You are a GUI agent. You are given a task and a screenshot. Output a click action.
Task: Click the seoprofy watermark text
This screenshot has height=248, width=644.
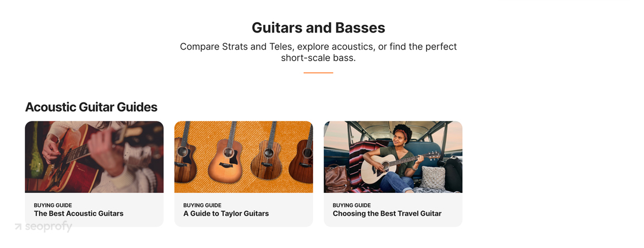click(48, 226)
